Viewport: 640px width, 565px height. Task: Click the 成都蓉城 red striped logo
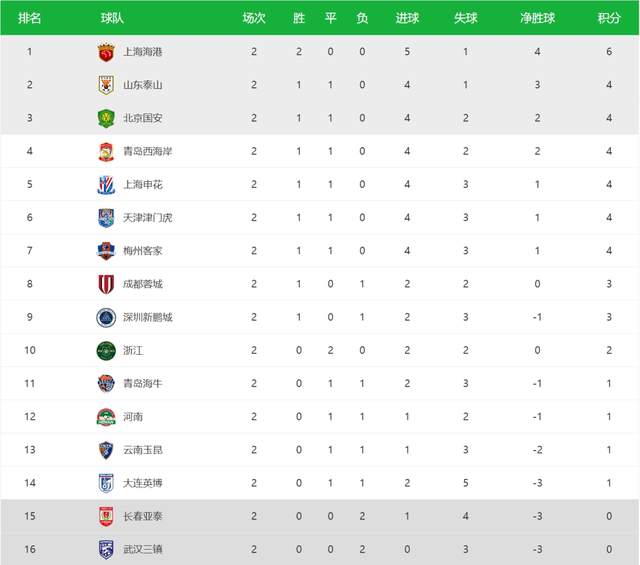click(106, 284)
